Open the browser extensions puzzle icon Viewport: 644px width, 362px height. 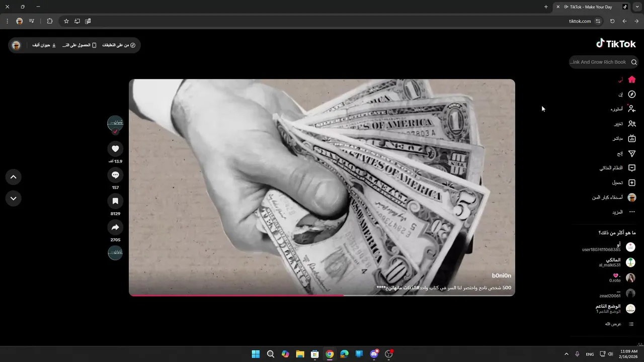click(50, 21)
